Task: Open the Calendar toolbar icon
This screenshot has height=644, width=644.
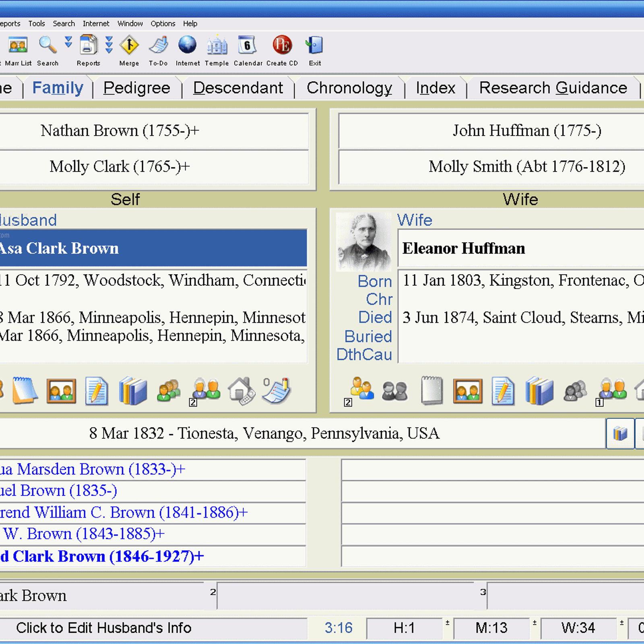Action: point(247,45)
